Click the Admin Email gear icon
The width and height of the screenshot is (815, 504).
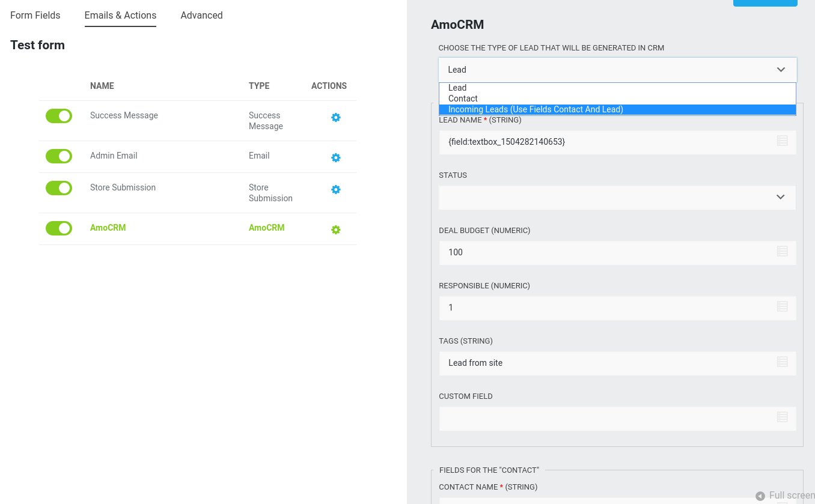[x=336, y=158]
